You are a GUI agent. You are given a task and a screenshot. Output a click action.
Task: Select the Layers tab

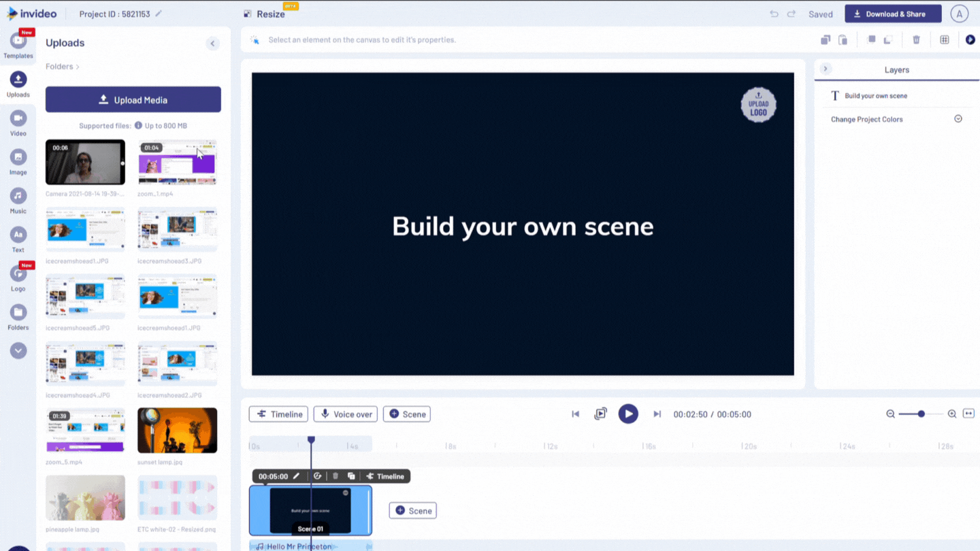tap(896, 70)
